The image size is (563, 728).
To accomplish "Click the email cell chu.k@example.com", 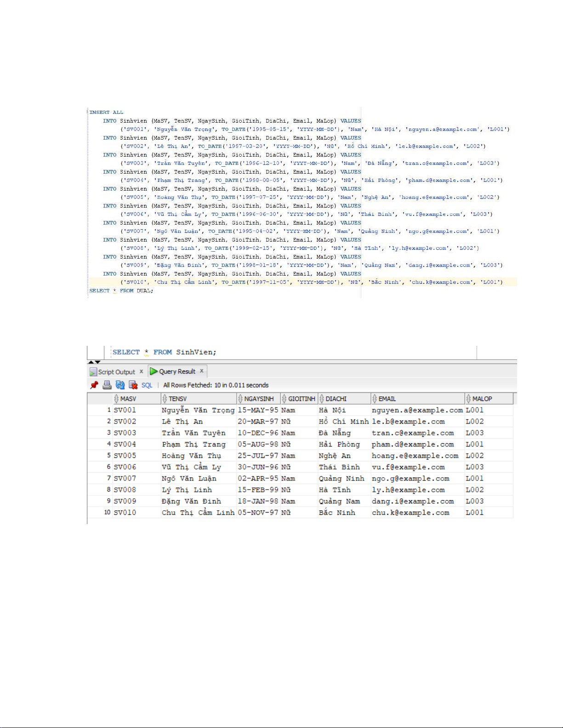I will (410, 513).
